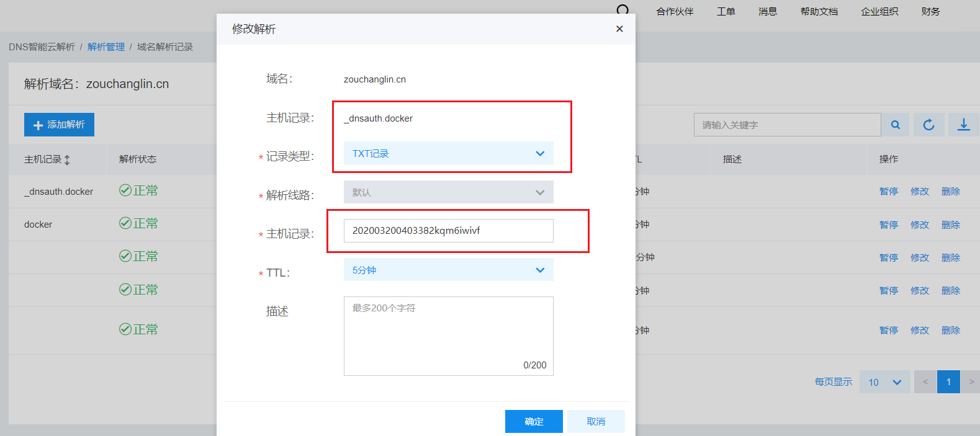This screenshot has width=980, height=436.
Task: Click the search magnifier icon button
Action: click(896, 125)
